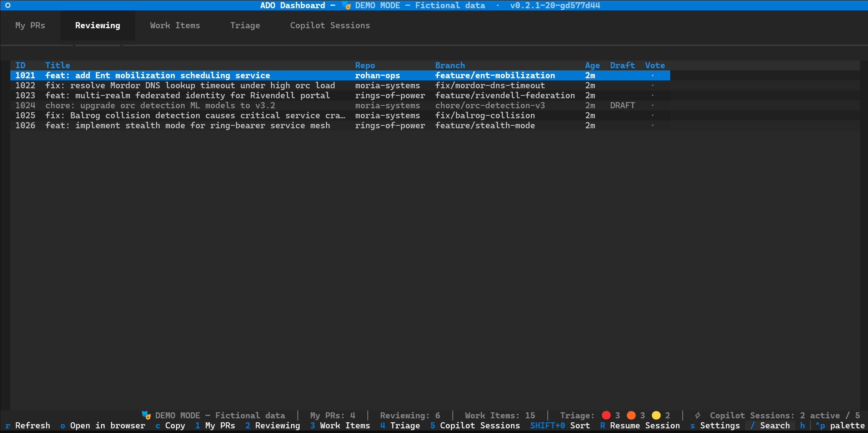Select PR 1024 orc detection draft row
The height and width of the screenshot is (433, 868).
[340, 105]
